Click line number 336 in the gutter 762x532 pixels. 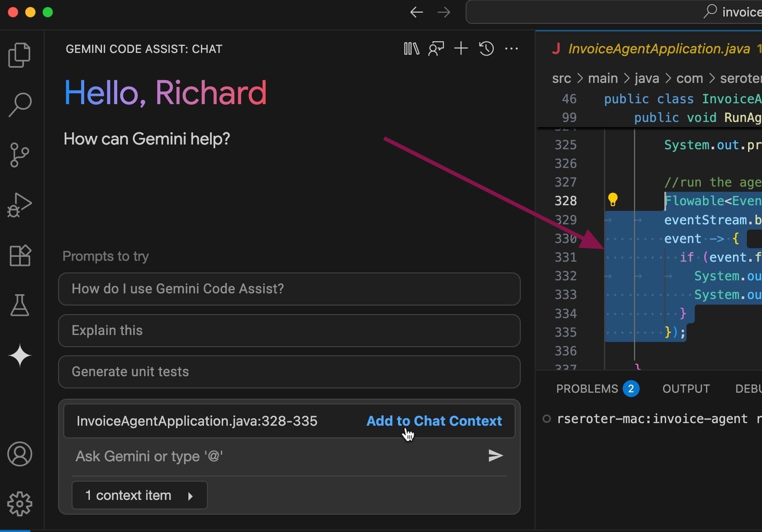click(x=566, y=351)
